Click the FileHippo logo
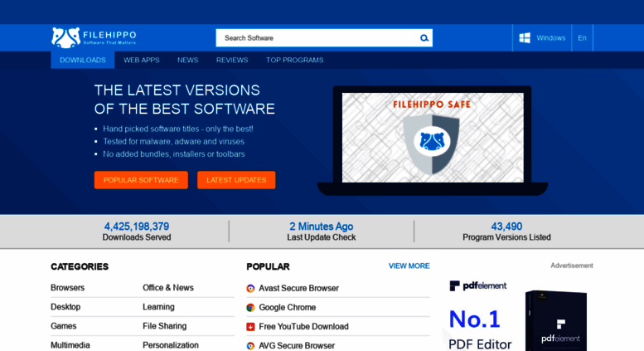 coord(94,37)
